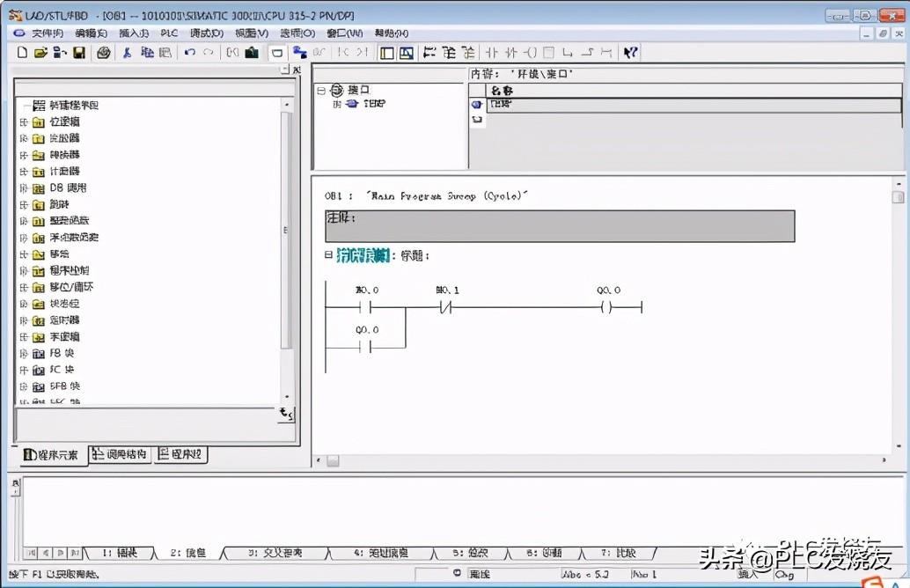Click the Q0.0 parallel branch contact
910x588 pixels.
tap(365, 347)
